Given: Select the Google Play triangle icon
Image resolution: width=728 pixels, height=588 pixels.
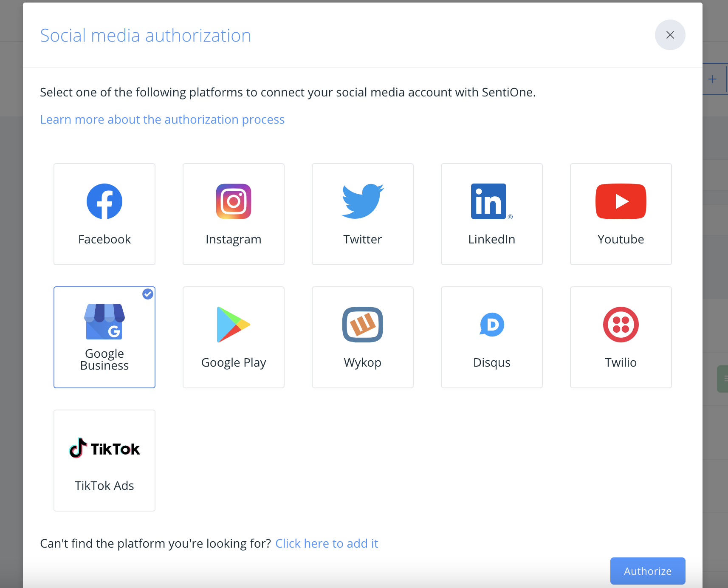Looking at the screenshot, I should [234, 325].
